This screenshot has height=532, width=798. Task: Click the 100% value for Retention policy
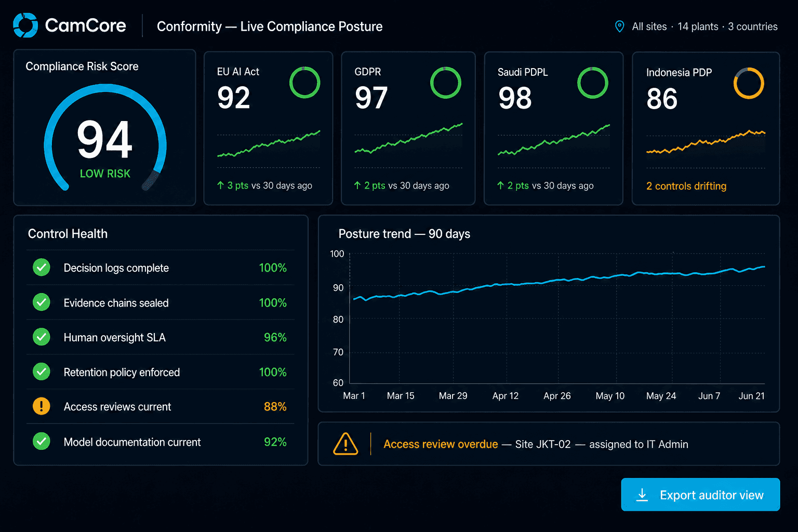[273, 372]
